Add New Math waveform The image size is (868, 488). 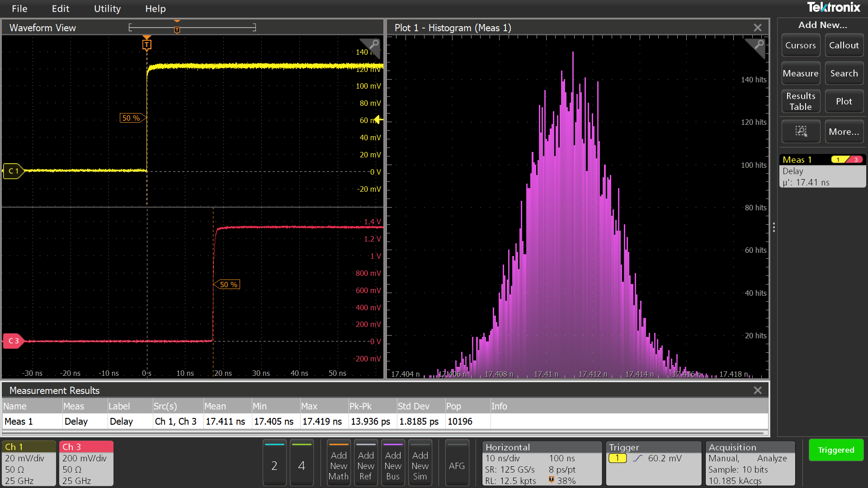(x=339, y=463)
